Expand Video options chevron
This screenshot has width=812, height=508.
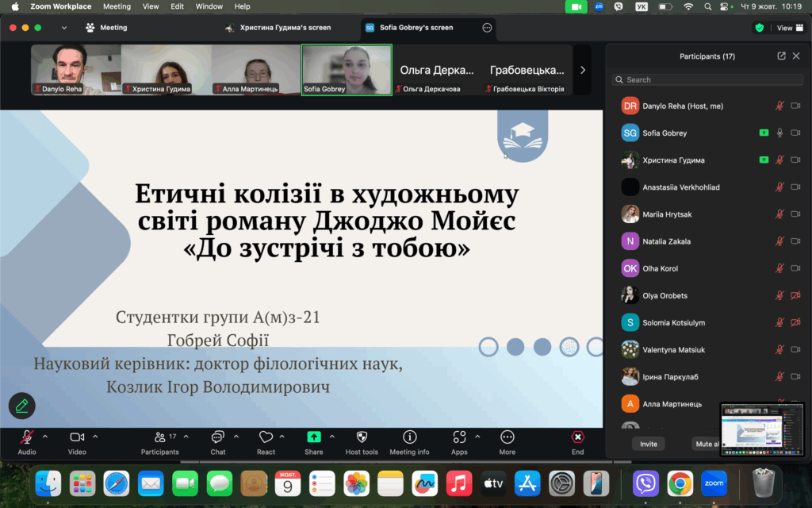(95, 437)
